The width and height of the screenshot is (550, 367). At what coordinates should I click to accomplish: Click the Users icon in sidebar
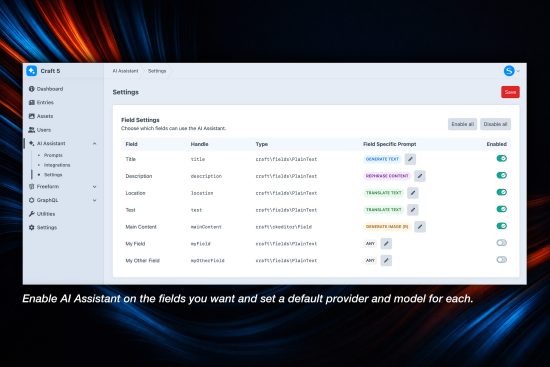click(32, 130)
